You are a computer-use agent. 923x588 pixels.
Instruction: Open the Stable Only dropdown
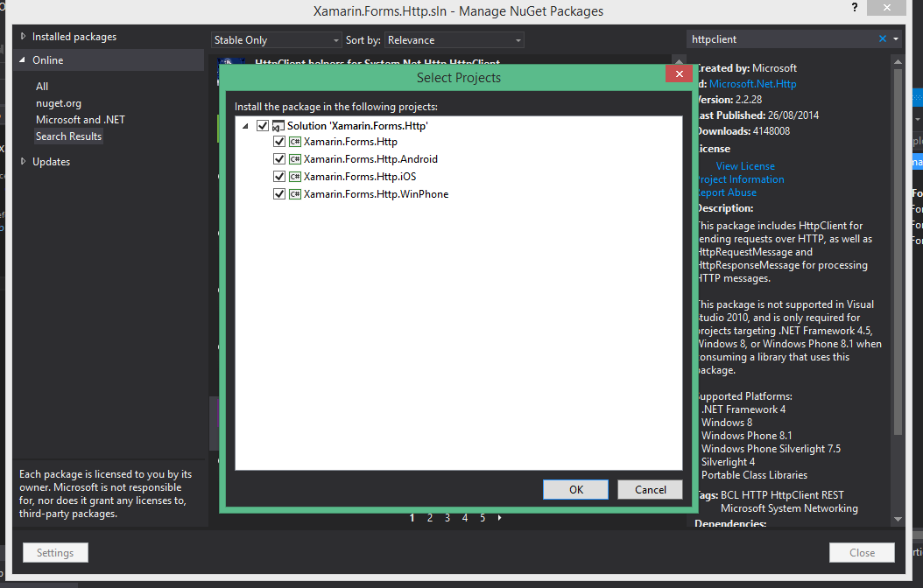276,40
